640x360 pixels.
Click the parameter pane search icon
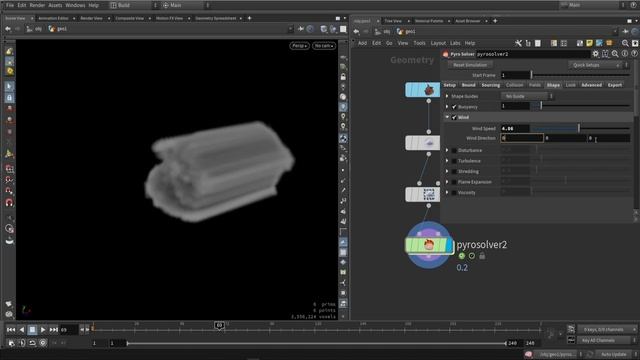pyautogui.click(x=615, y=54)
